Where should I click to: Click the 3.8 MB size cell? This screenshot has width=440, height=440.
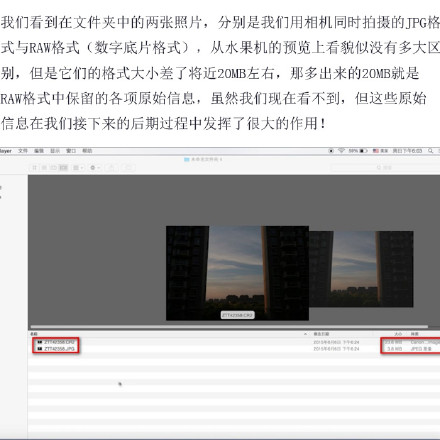pos(394,349)
